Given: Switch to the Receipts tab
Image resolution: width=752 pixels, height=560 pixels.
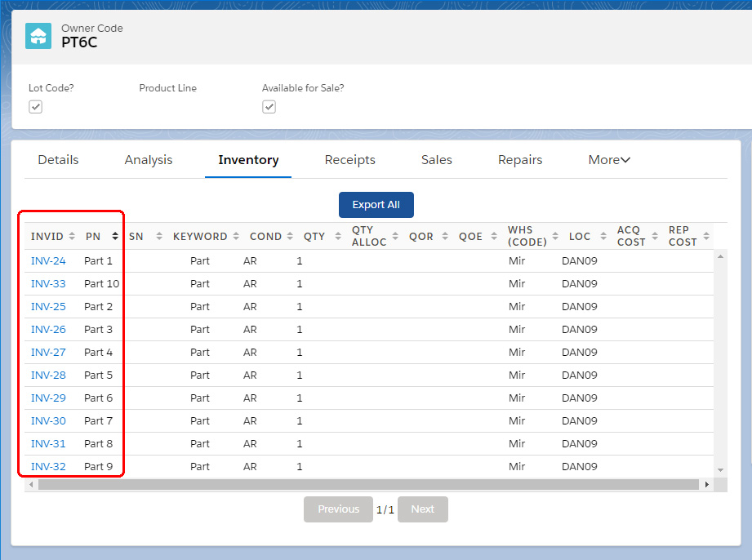Looking at the screenshot, I should 349,160.
